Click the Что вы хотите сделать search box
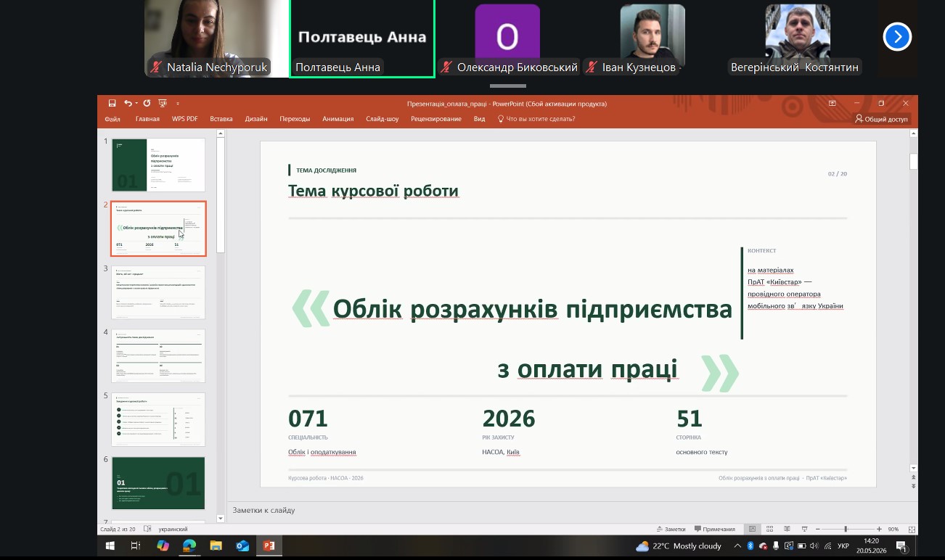The height and width of the screenshot is (560, 945). pyautogui.click(x=536, y=119)
